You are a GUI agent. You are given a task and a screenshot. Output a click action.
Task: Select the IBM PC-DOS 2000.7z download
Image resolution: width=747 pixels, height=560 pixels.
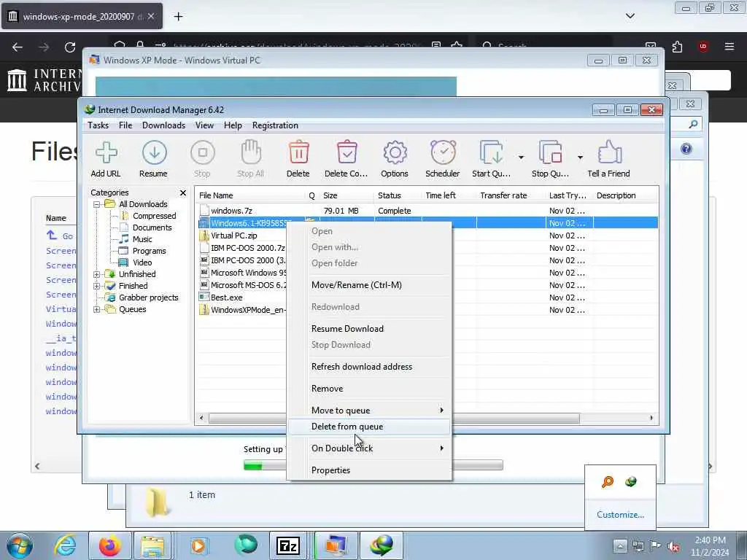pos(243,248)
